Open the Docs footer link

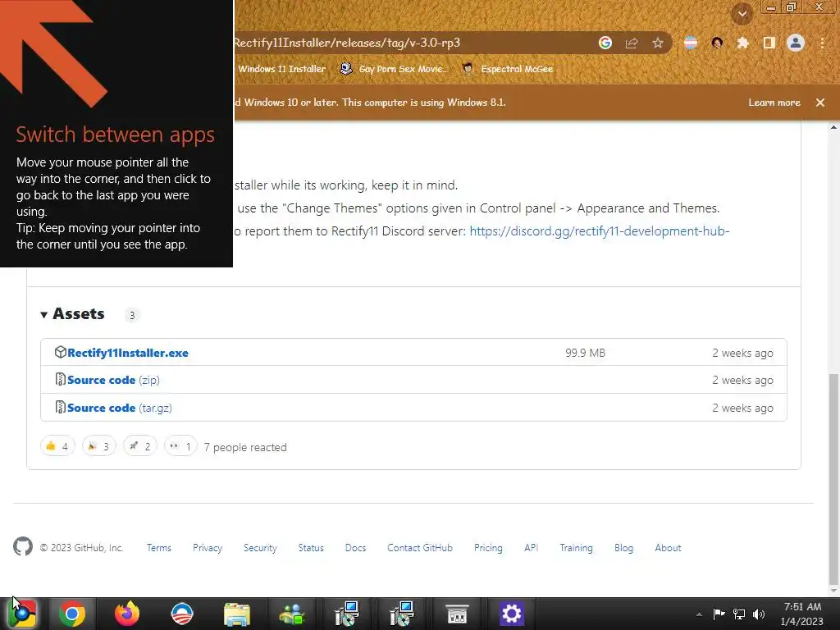coord(355,547)
